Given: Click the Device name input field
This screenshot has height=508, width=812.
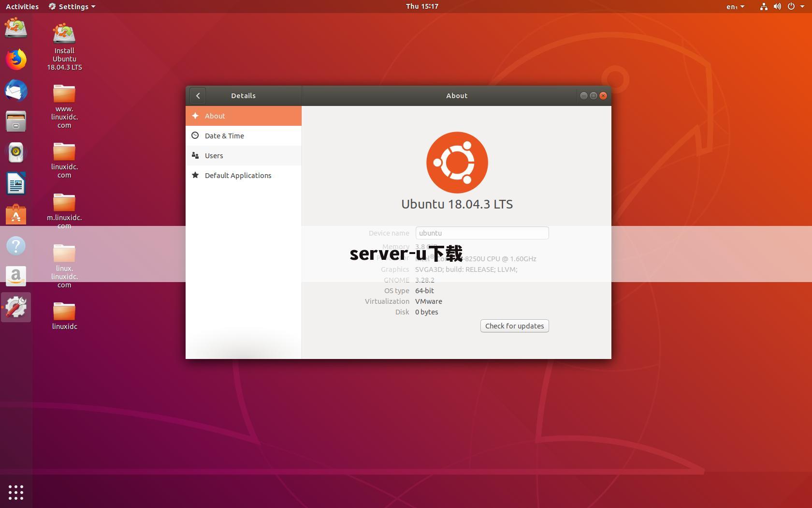Looking at the screenshot, I should 482,233.
